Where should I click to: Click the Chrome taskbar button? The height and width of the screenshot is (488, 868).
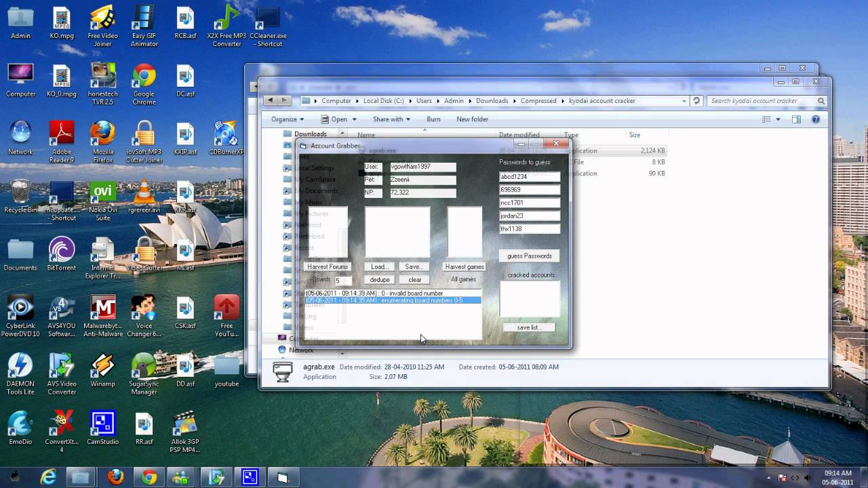tap(149, 477)
